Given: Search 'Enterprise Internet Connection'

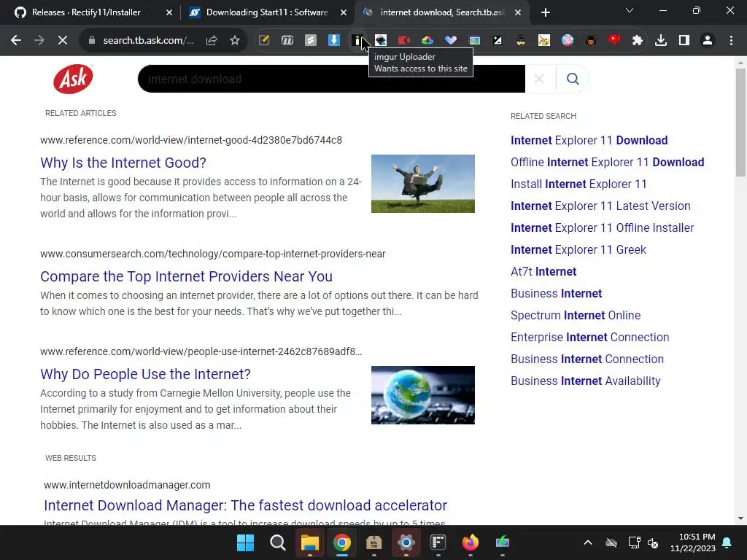Looking at the screenshot, I should click(x=589, y=338).
